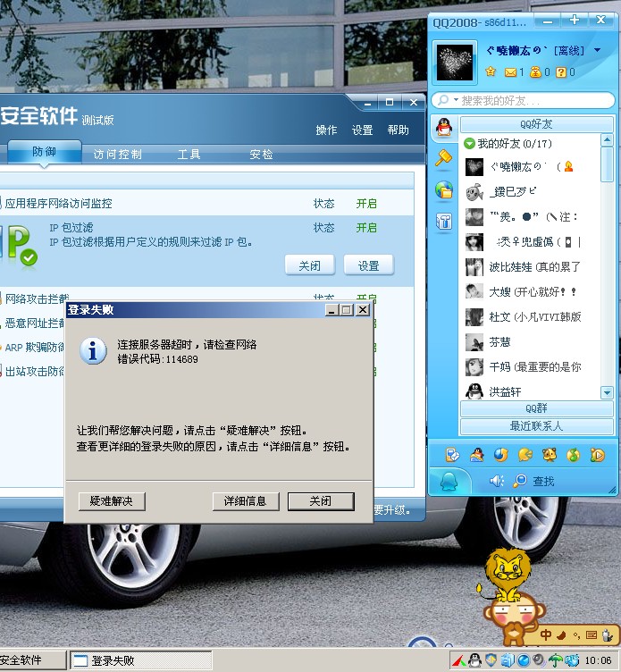Click the blue penguin main menu button in QQ
The height and width of the screenshot is (672, 621).
(x=449, y=482)
